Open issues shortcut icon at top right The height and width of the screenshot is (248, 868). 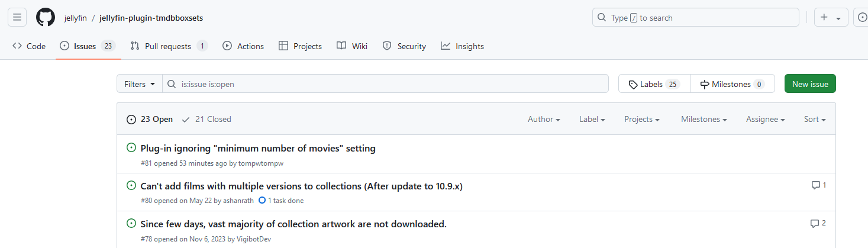[x=861, y=18]
